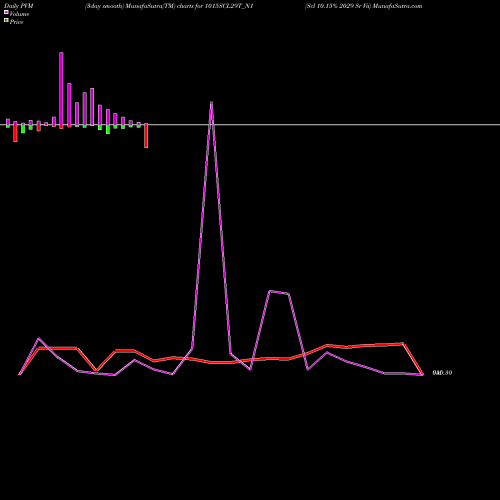This screenshot has height=500, width=500.
Task: Click the tallest magenta volume bar
Action: [61, 89]
